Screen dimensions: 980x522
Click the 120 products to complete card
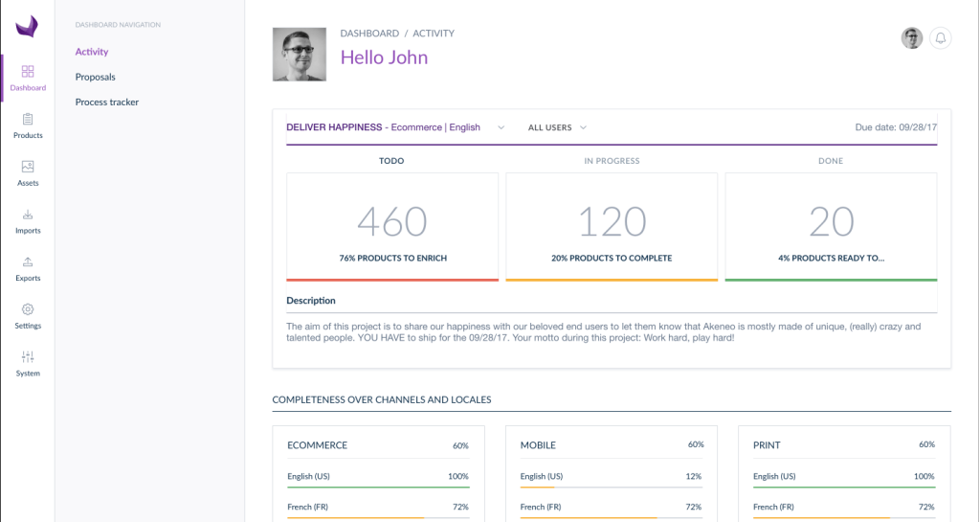(612, 227)
